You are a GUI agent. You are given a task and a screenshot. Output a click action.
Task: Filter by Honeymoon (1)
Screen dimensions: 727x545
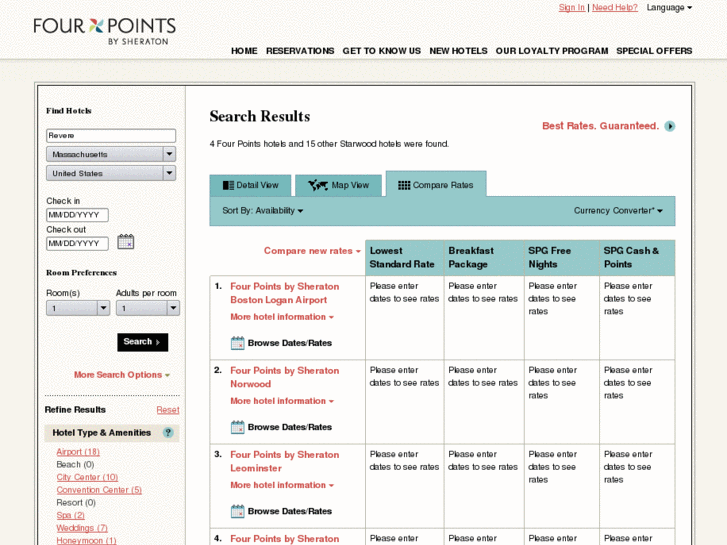[86, 540]
